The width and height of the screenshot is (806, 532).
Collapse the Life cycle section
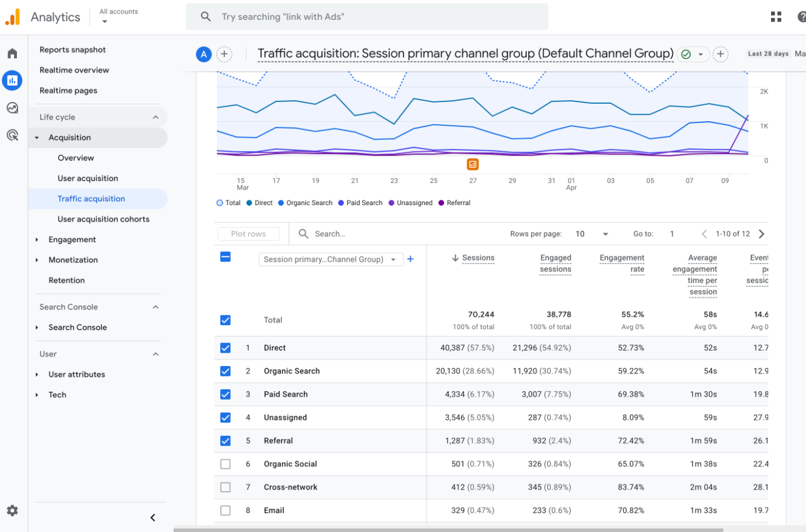[x=155, y=117]
